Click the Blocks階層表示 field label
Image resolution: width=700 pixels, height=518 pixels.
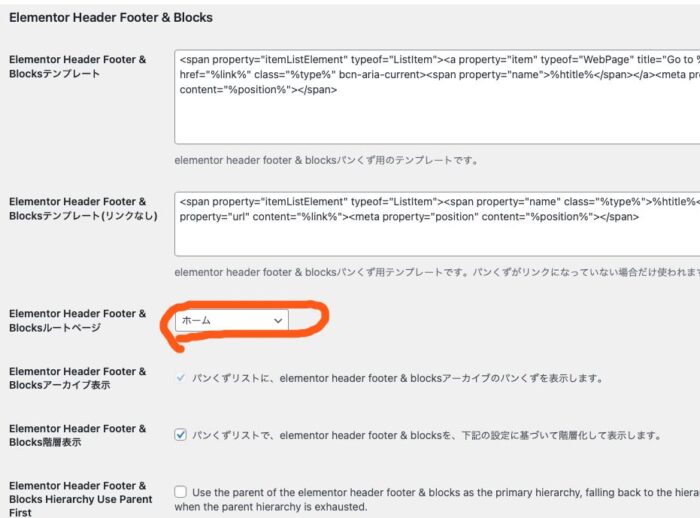pos(77,435)
